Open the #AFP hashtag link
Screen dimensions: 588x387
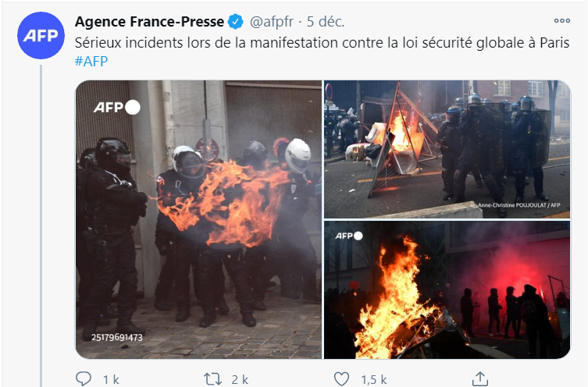click(91, 61)
